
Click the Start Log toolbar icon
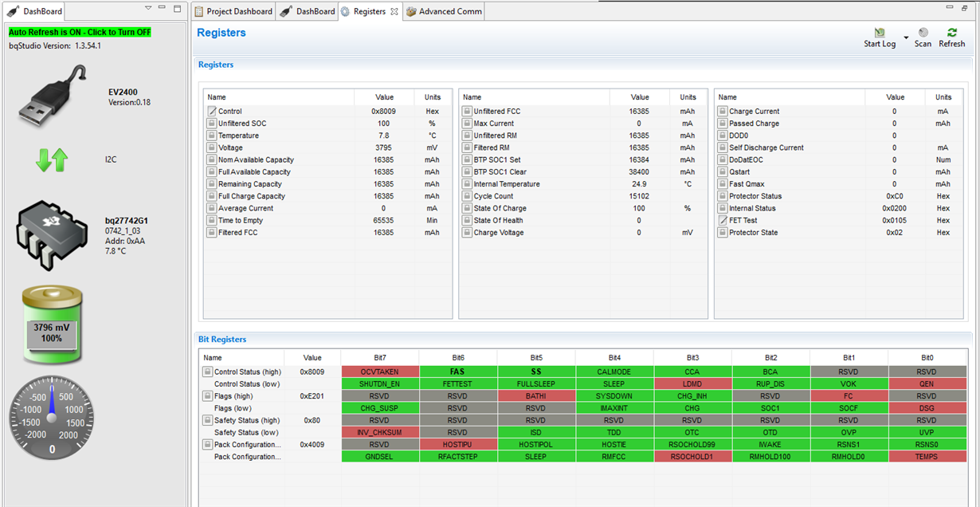(880, 33)
